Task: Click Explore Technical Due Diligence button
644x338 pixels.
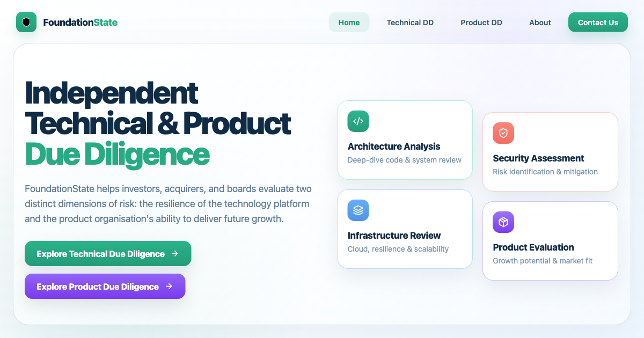Action: (108, 254)
